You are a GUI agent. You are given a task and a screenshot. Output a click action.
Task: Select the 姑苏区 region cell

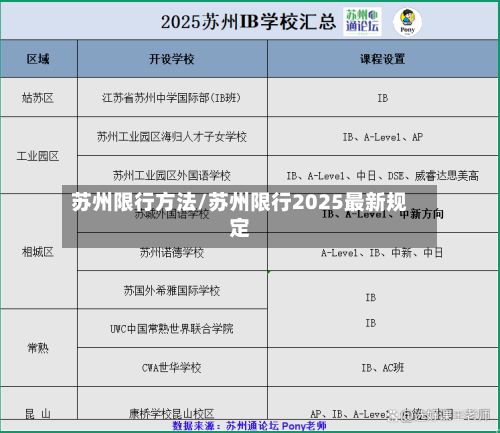coord(39,97)
